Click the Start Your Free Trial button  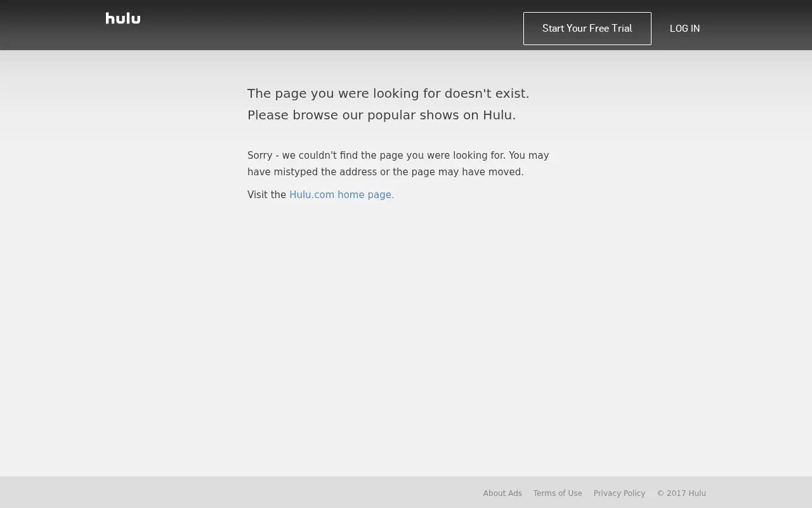[587, 29]
